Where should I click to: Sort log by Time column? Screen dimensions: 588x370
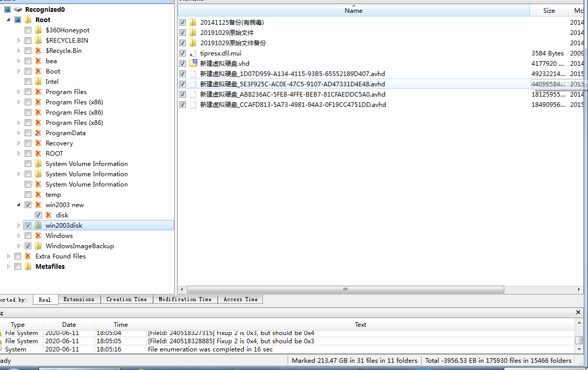[x=120, y=325]
